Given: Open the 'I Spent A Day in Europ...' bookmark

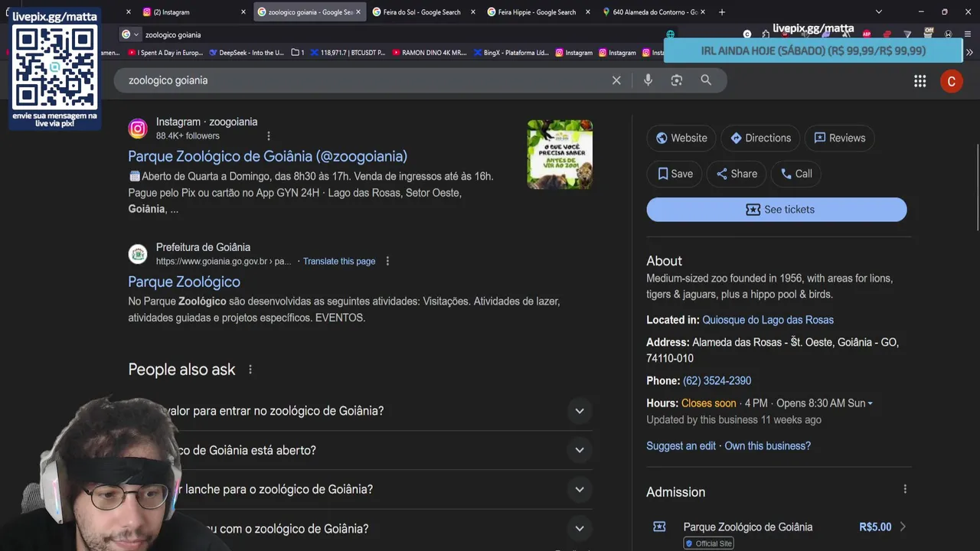Looking at the screenshot, I should 165,53.
